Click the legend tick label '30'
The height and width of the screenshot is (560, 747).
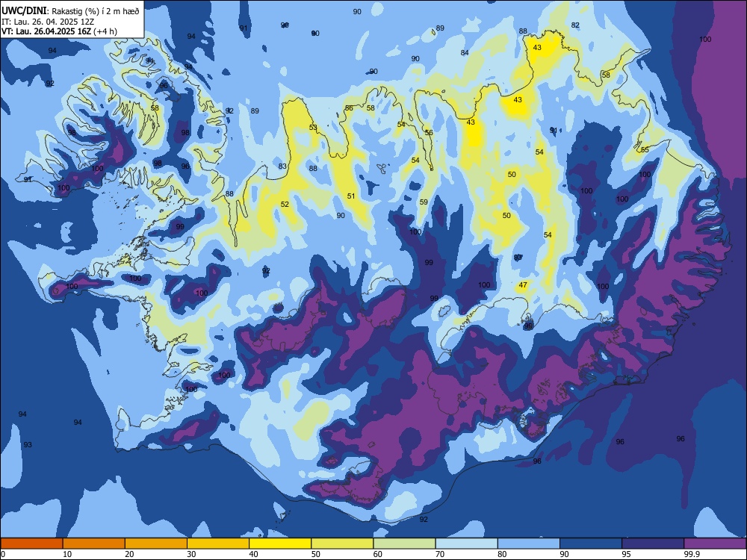coord(191,554)
